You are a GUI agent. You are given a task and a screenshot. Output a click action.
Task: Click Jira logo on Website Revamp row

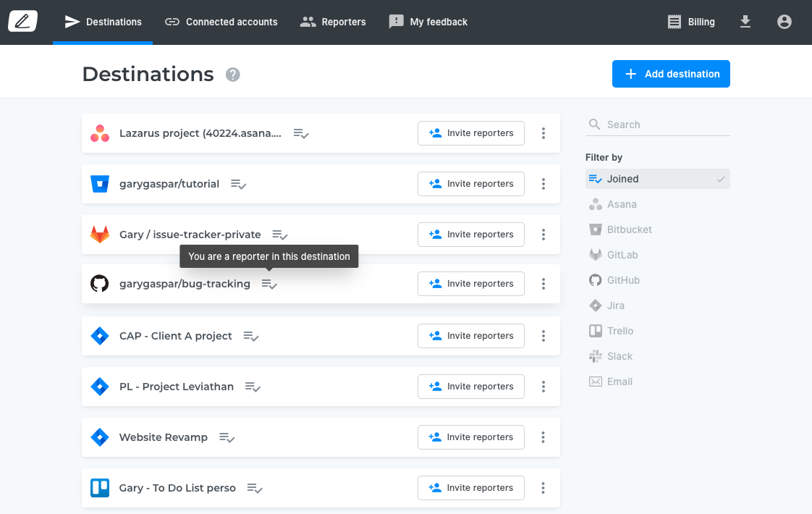100,437
